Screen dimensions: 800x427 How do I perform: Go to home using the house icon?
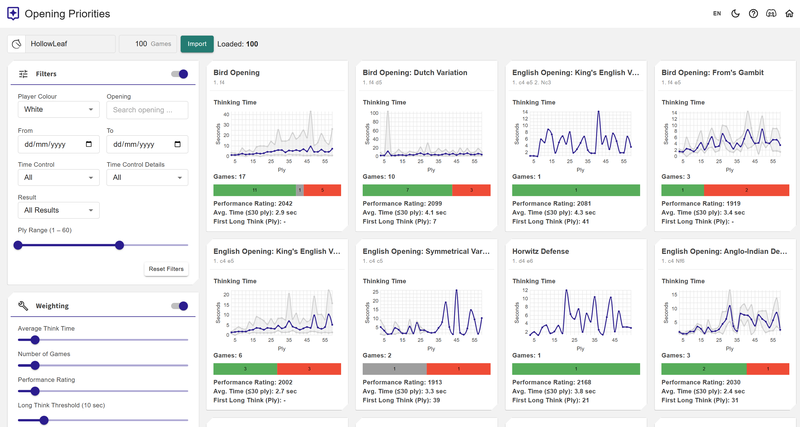pos(789,14)
